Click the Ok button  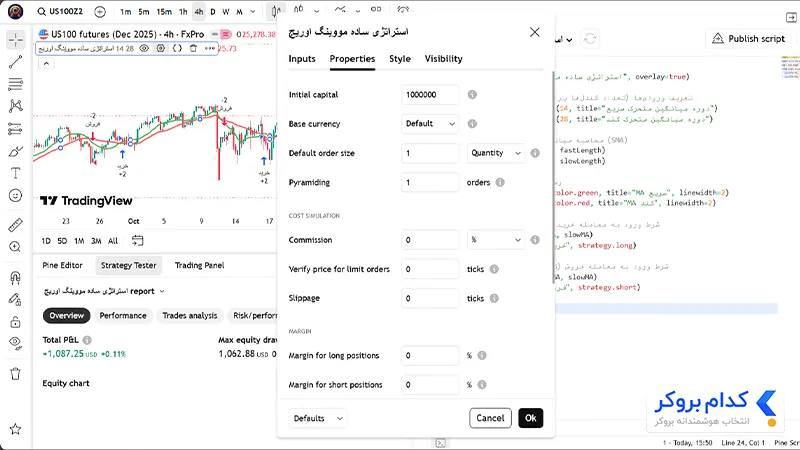[x=531, y=418]
